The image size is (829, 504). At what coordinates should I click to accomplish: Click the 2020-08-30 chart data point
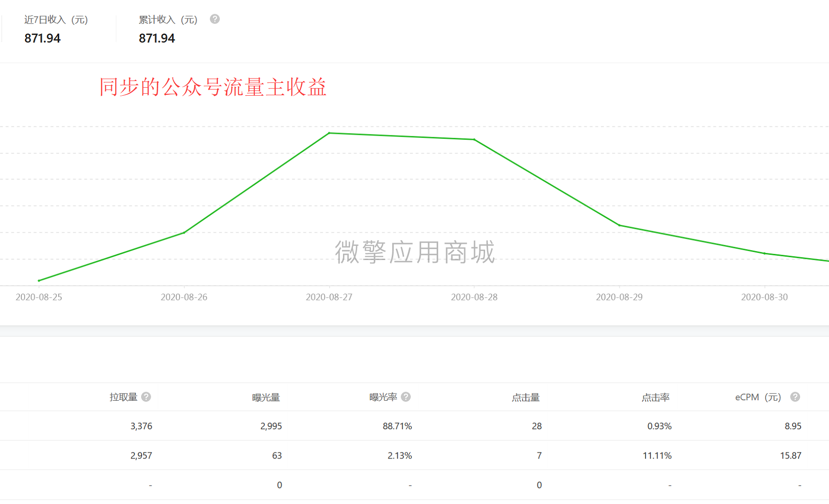click(765, 253)
